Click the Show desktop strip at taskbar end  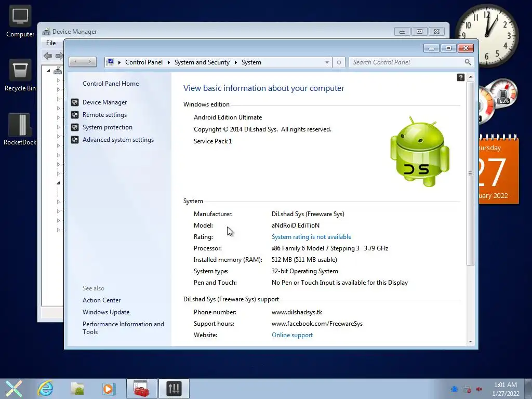528,389
